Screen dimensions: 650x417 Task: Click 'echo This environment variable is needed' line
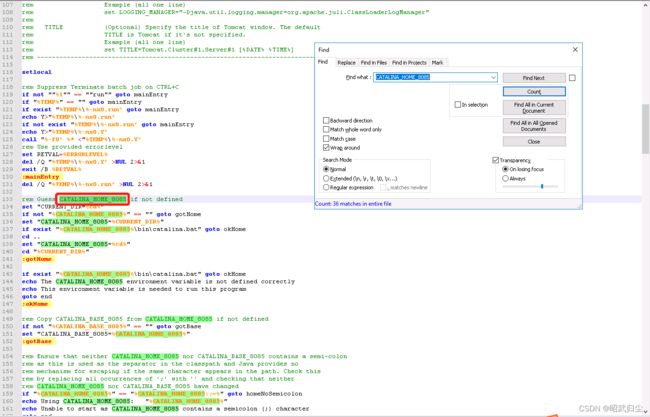134,289
